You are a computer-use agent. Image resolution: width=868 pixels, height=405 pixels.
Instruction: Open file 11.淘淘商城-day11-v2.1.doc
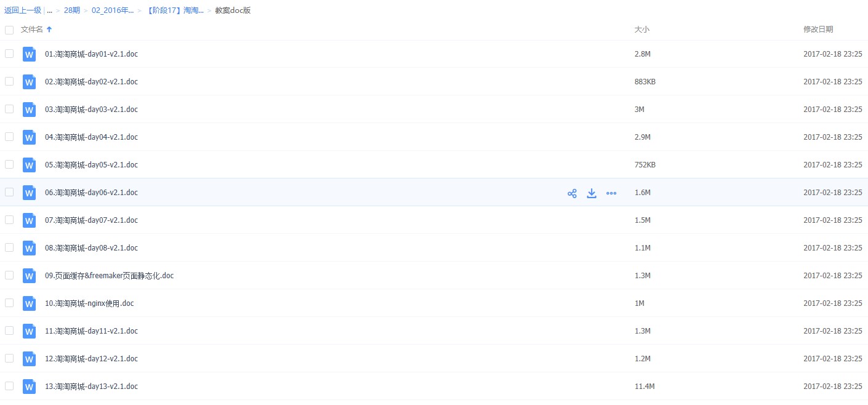(91, 331)
